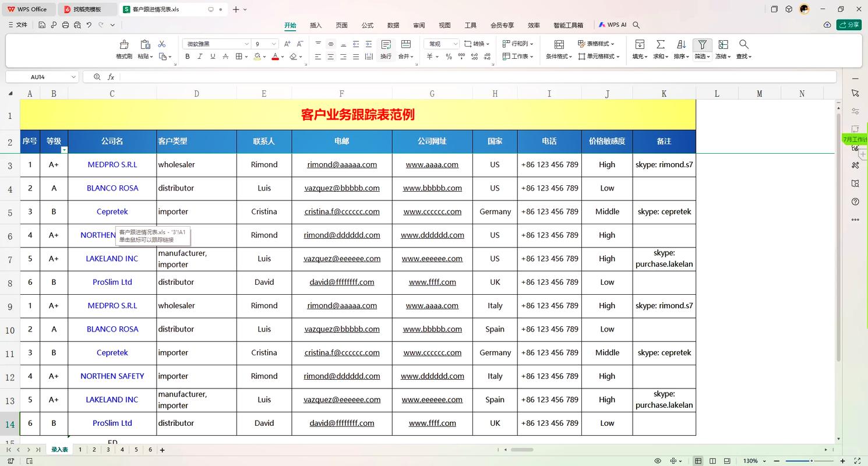Expand the Rows and Columns (行和列) menu
The height and width of the screenshot is (466, 868).
(x=517, y=44)
